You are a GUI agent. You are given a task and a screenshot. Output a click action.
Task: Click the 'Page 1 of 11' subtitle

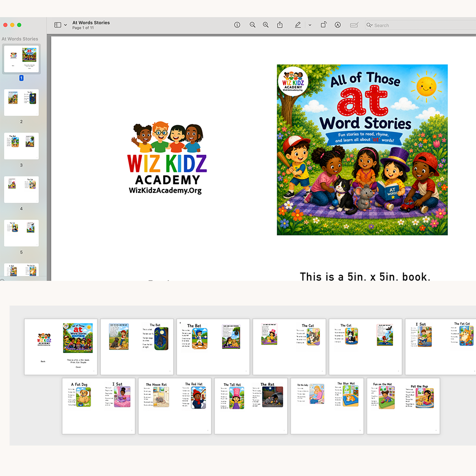[83, 28]
